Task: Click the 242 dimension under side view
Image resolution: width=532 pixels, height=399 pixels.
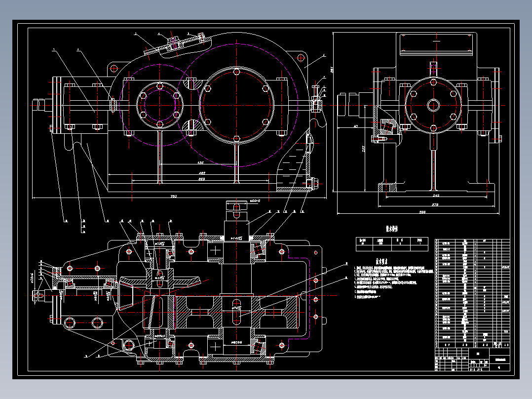Action: 436,195
